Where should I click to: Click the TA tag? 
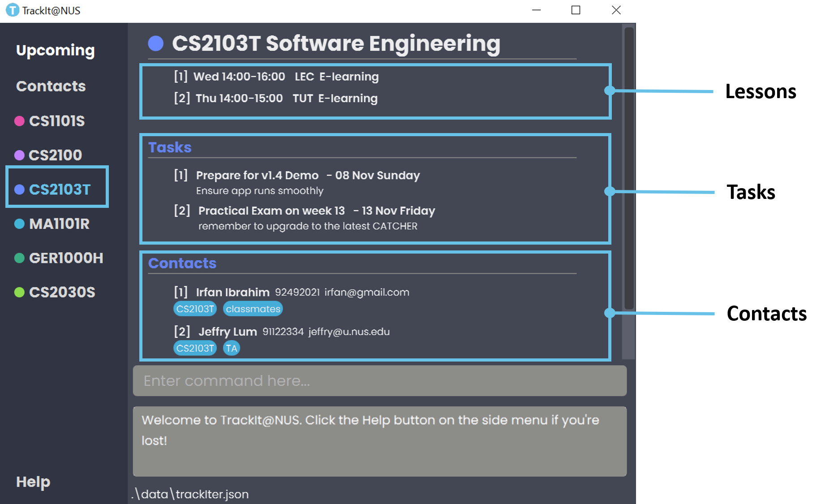[232, 349]
